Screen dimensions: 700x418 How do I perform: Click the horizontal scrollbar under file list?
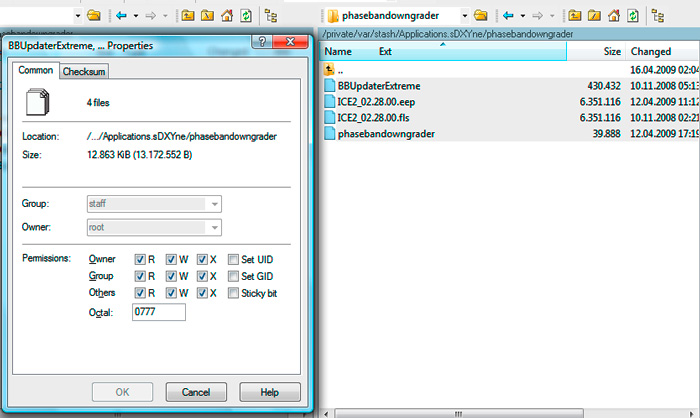tap(458, 414)
